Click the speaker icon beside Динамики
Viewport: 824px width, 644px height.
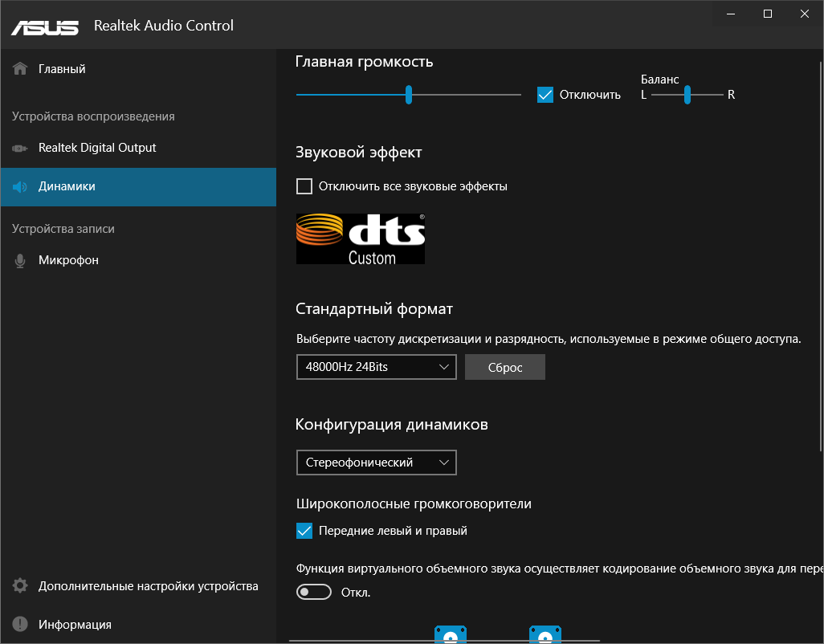coord(19,186)
